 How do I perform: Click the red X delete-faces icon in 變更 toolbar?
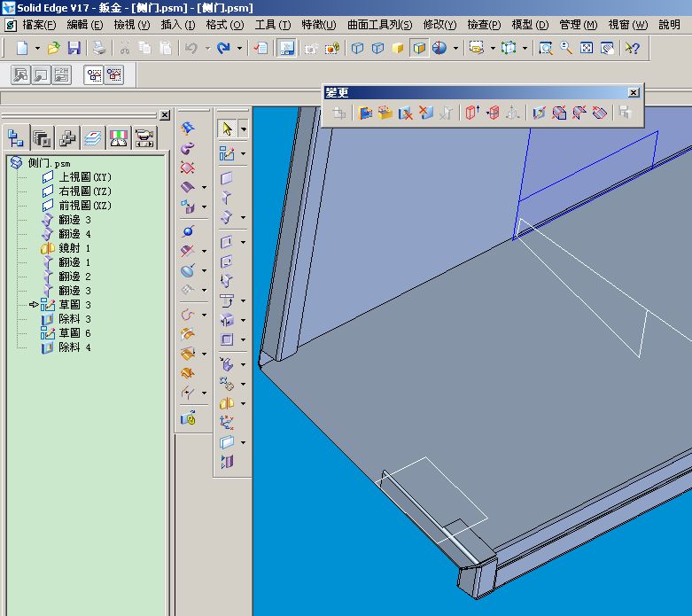[x=426, y=113]
